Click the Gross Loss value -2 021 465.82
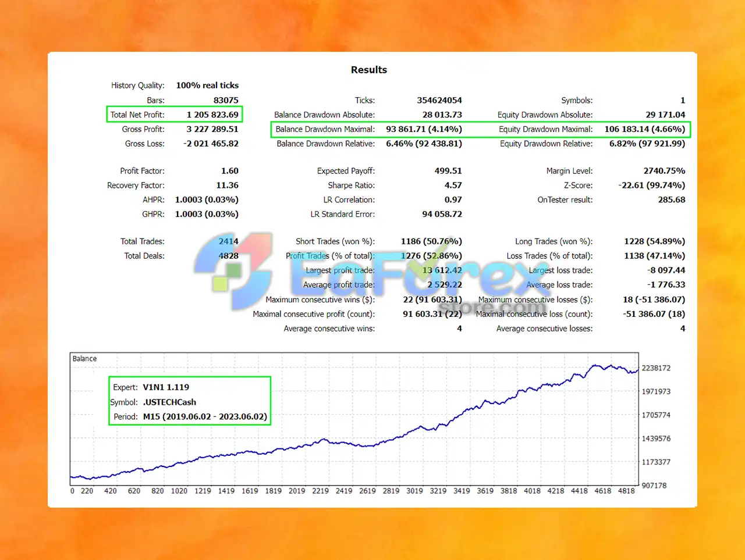 pos(211,144)
